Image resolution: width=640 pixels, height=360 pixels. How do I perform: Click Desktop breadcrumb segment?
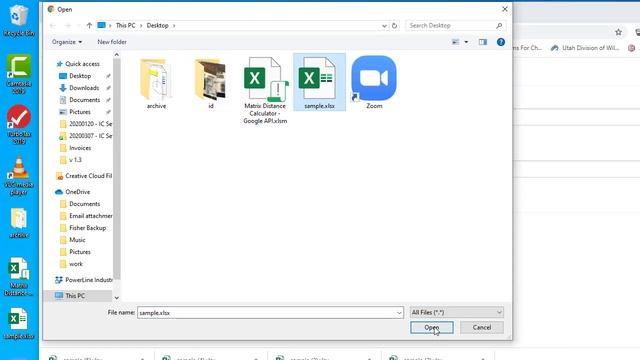click(158, 25)
